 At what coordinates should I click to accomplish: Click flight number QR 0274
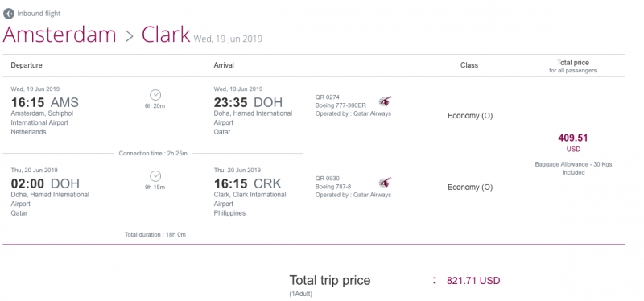pos(328,97)
